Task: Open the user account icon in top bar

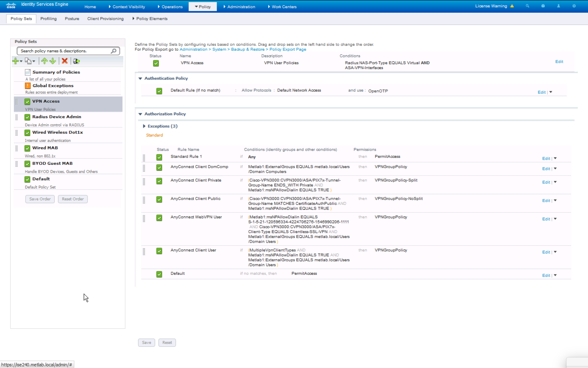Action: 559,6
